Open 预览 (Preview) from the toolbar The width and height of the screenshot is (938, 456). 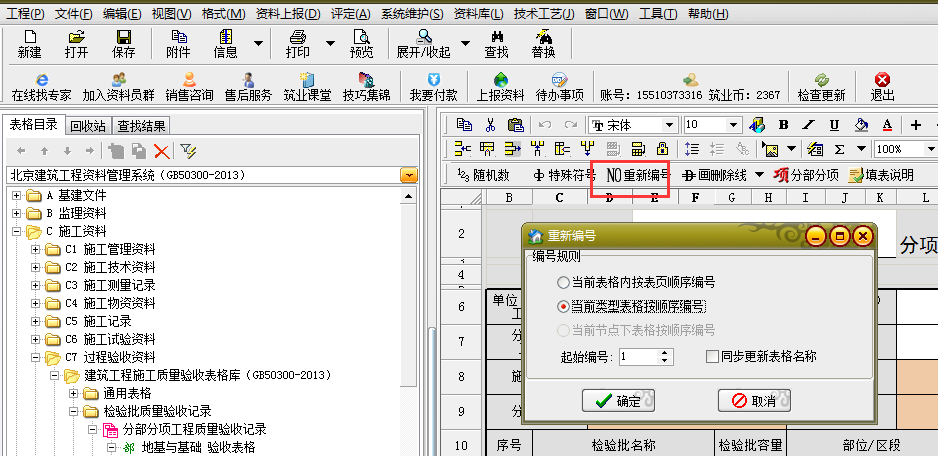(361, 43)
